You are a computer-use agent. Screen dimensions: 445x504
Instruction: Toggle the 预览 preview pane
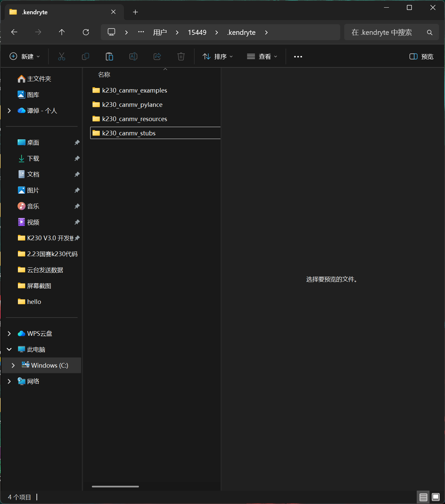421,56
